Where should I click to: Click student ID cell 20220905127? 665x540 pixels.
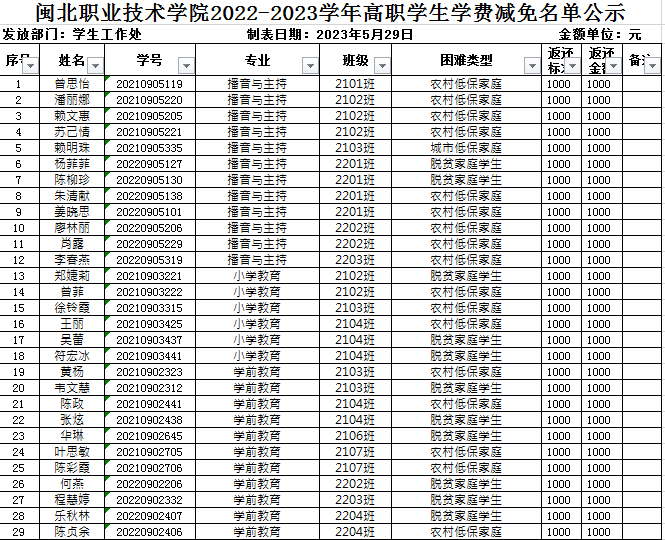(150, 164)
